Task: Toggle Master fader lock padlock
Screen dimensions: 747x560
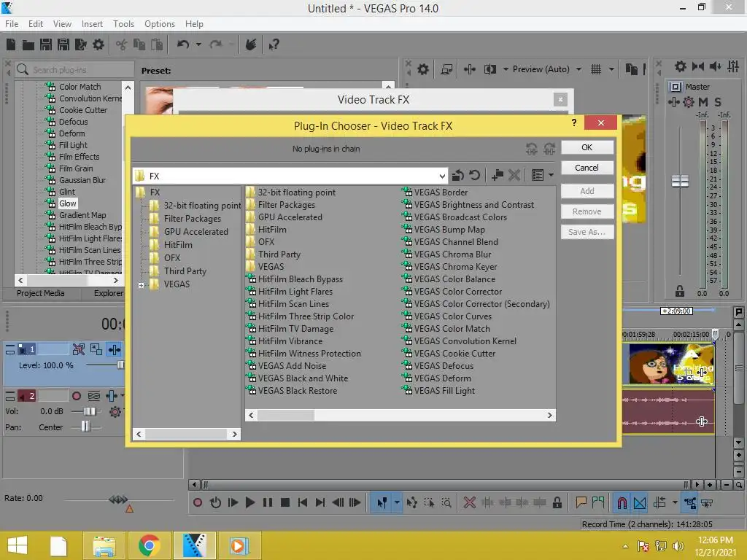Action: pyautogui.click(x=680, y=291)
